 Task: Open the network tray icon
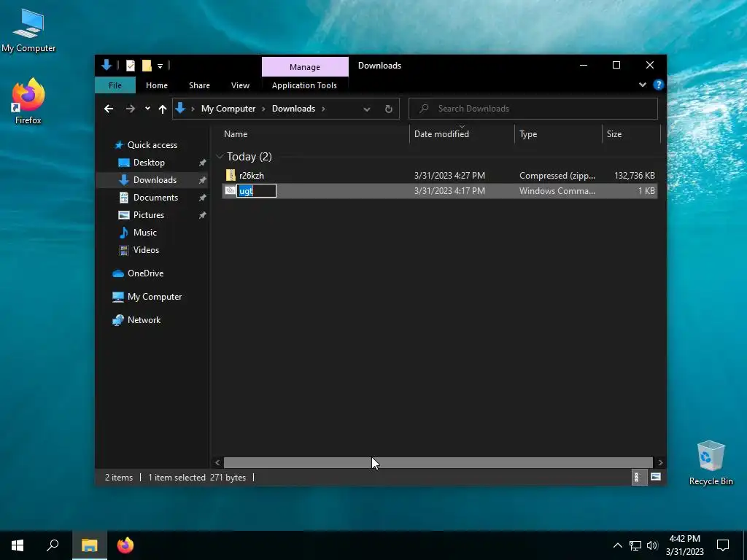pyautogui.click(x=635, y=545)
